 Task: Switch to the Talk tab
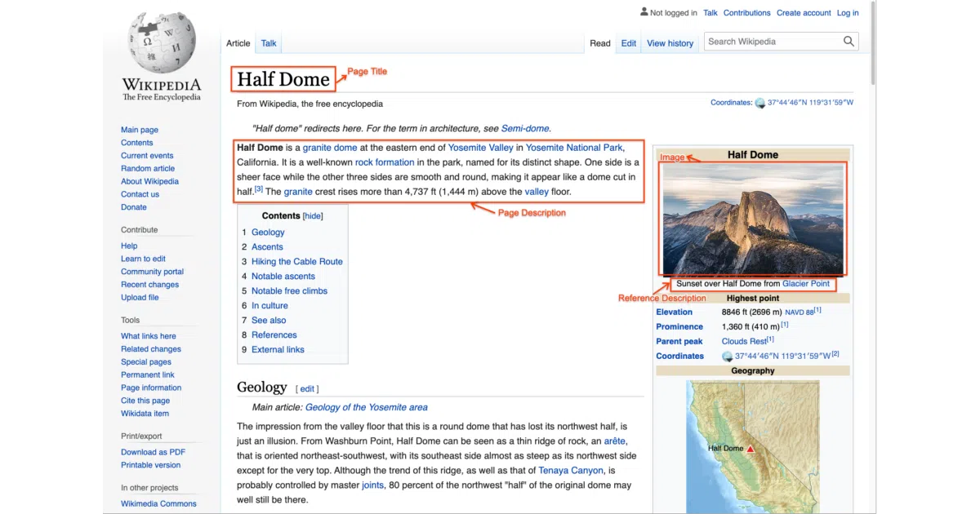pyautogui.click(x=269, y=43)
